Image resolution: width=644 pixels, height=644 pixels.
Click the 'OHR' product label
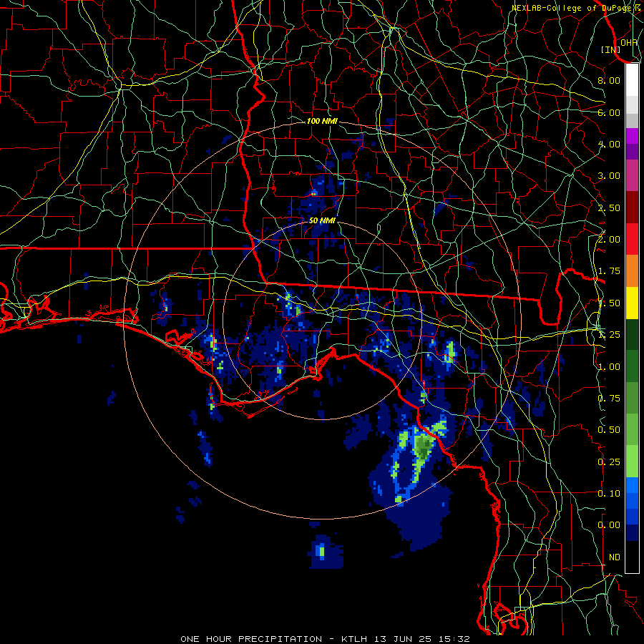[x=629, y=42]
